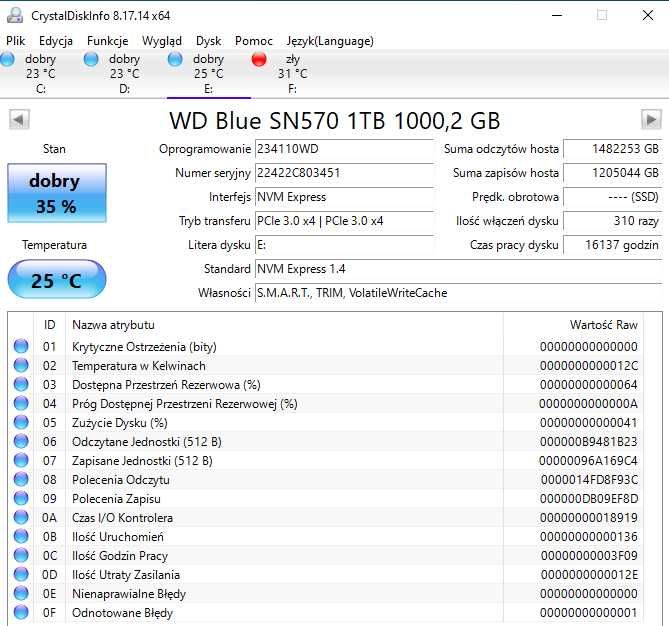Screen dimensions: 669x626
Task: Click the serial number field 22422C803451
Action: point(344,173)
